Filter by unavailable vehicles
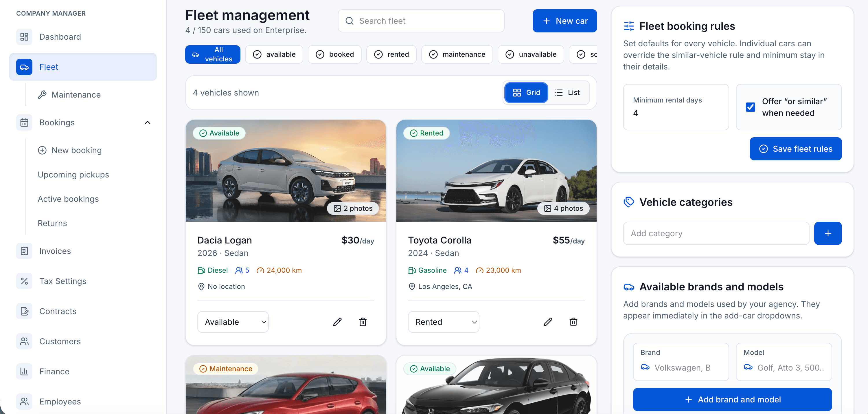Image resolution: width=868 pixels, height=414 pixels. pyautogui.click(x=531, y=54)
